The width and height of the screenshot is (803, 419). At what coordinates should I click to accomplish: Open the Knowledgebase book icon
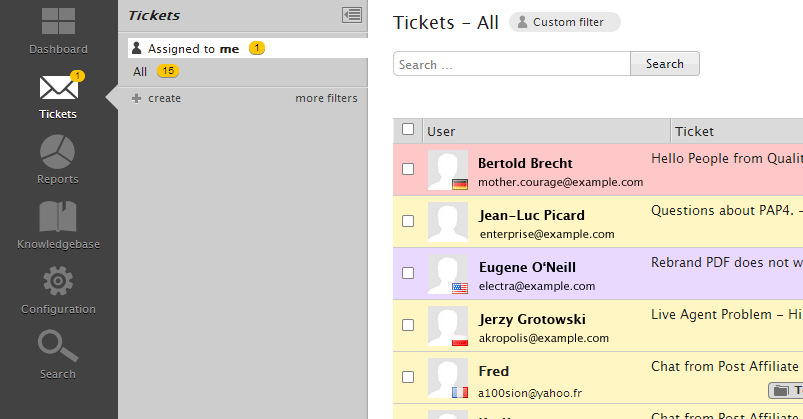[57, 218]
